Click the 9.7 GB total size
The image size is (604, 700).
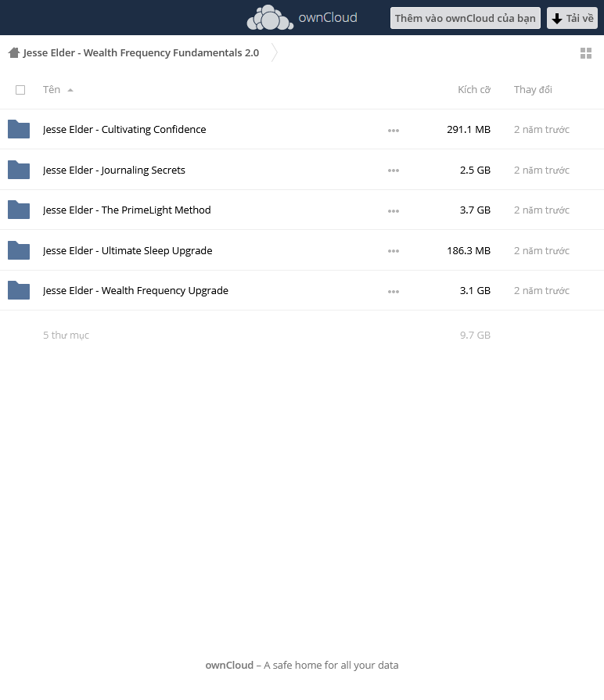(x=475, y=336)
